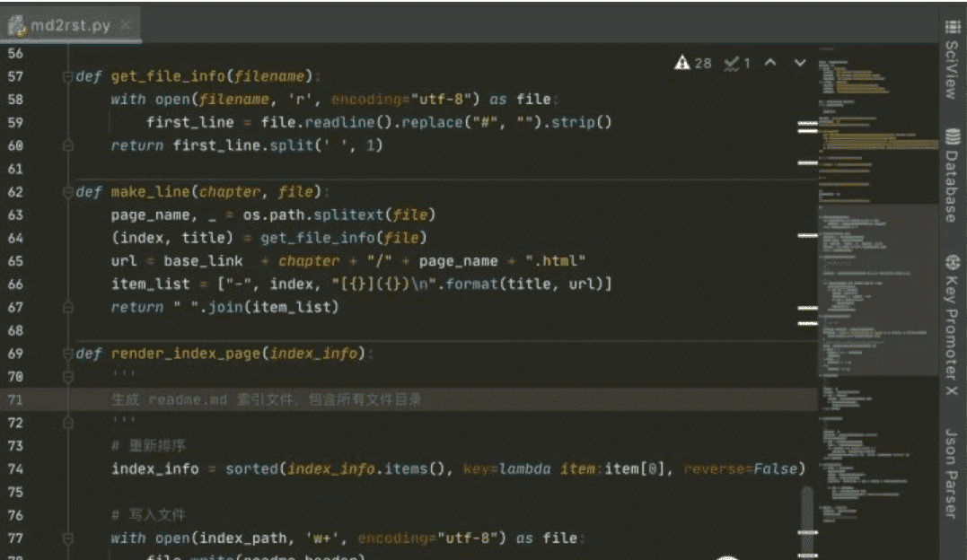Click the Python file icon on md2rst.py tab
967x560 pixels.
(x=18, y=25)
